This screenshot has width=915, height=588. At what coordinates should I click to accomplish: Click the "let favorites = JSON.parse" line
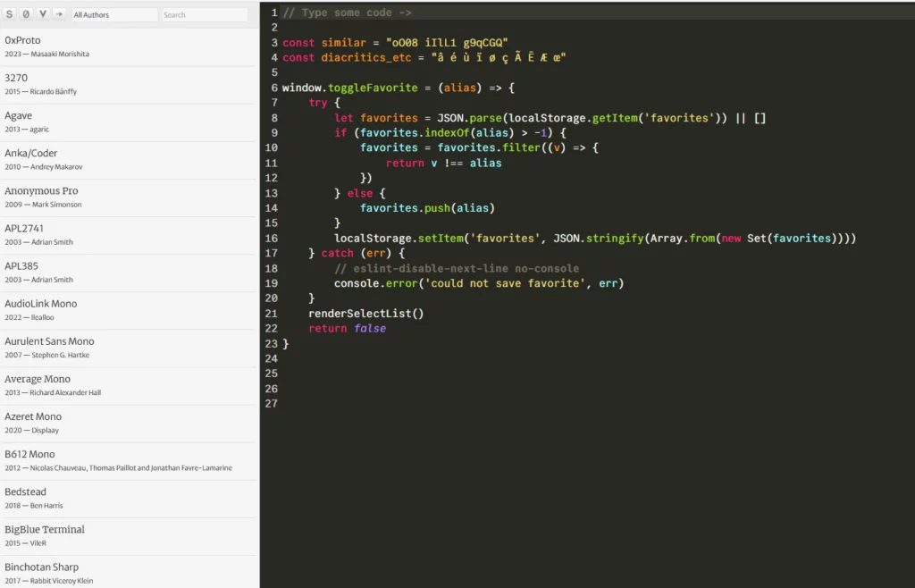point(550,118)
